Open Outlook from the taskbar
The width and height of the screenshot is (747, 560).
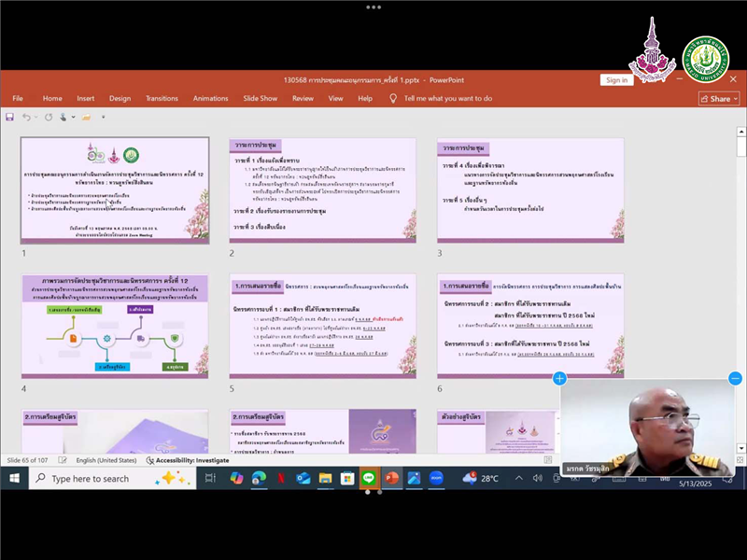pos(303,478)
